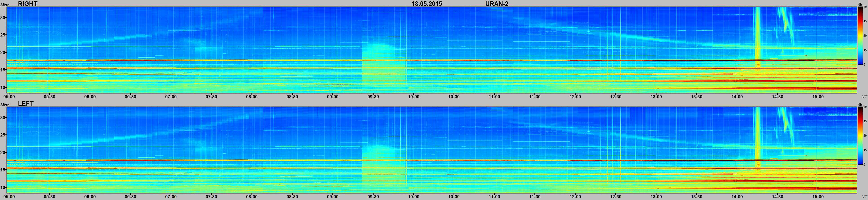This screenshot has height=200, width=868.
Task: Click the 07:00 tick under RIGHT panel
Action: tap(171, 97)
